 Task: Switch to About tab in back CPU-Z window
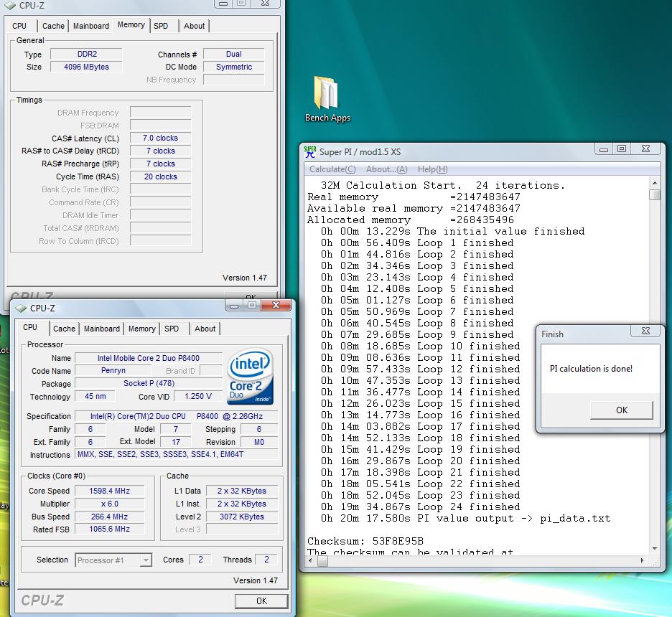pos(194,26)
